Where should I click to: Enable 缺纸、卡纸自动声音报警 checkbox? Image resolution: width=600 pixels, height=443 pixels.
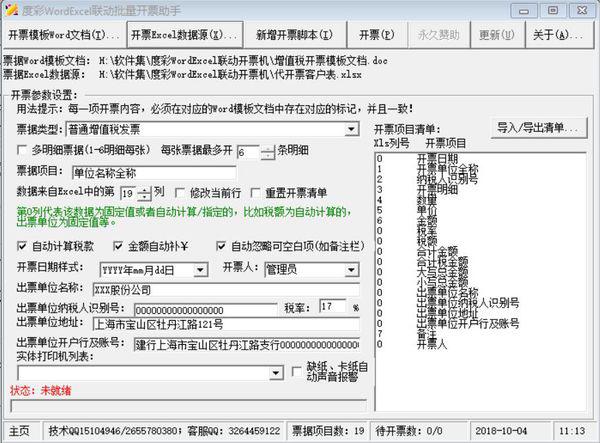[297, 371]
